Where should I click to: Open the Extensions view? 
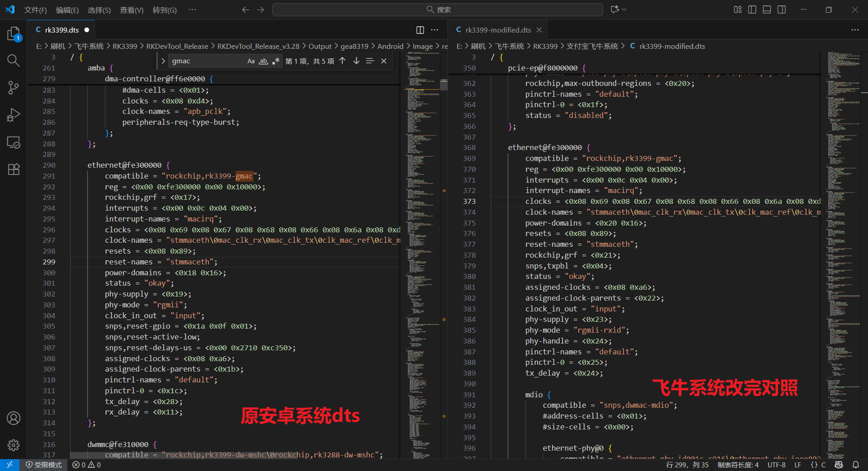14,170
